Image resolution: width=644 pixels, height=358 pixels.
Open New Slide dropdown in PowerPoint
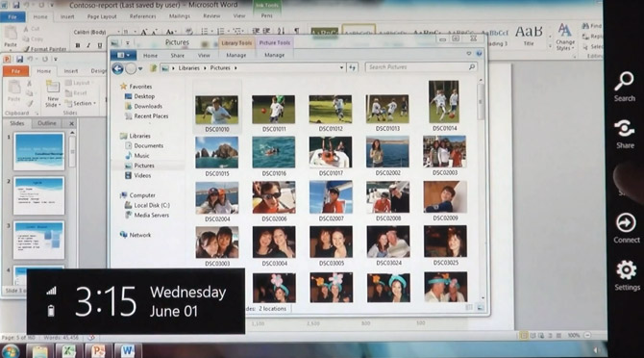point(53,102)
